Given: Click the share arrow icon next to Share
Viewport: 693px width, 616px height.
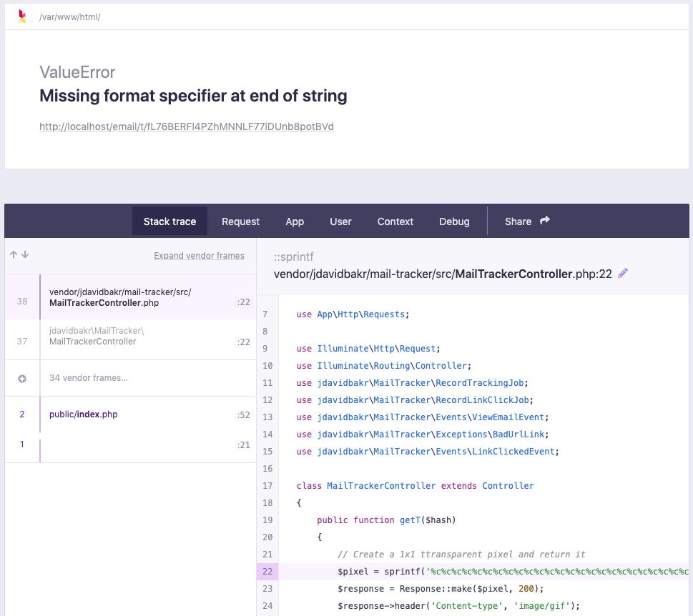Looking at the screenshot, I should [x=544, y=221].
